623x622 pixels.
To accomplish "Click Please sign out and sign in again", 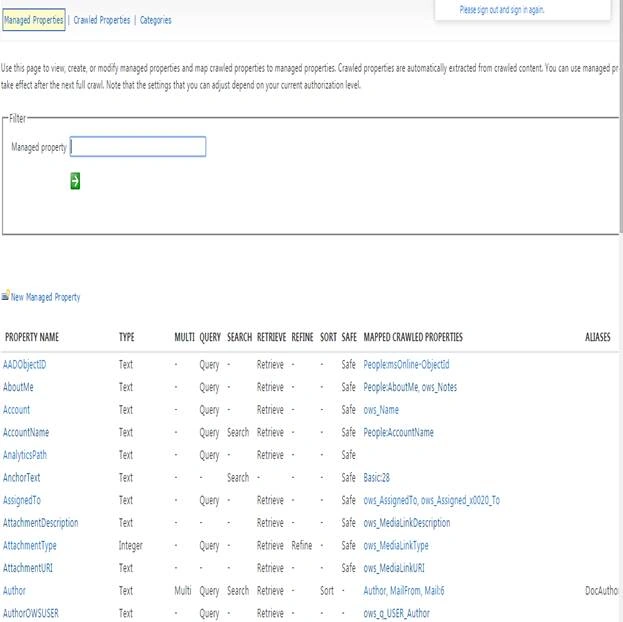I will (x=502, y=10).
